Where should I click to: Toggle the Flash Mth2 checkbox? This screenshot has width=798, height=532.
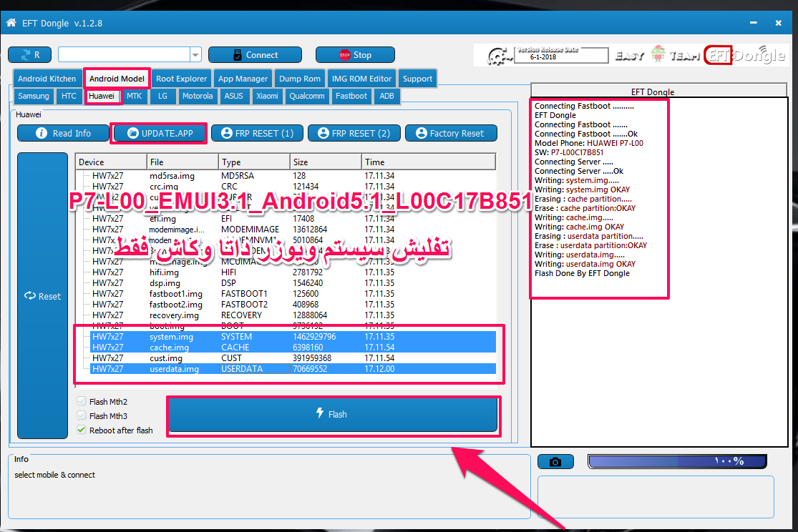coord(82,401)
